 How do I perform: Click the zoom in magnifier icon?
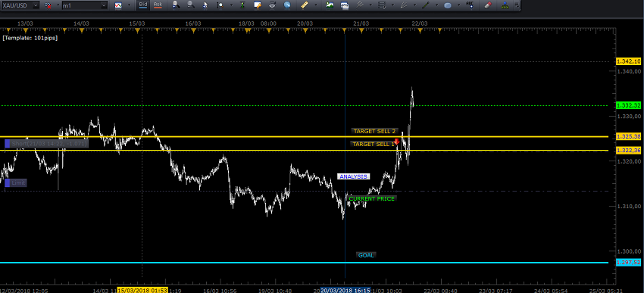click(x=176, y=5)
